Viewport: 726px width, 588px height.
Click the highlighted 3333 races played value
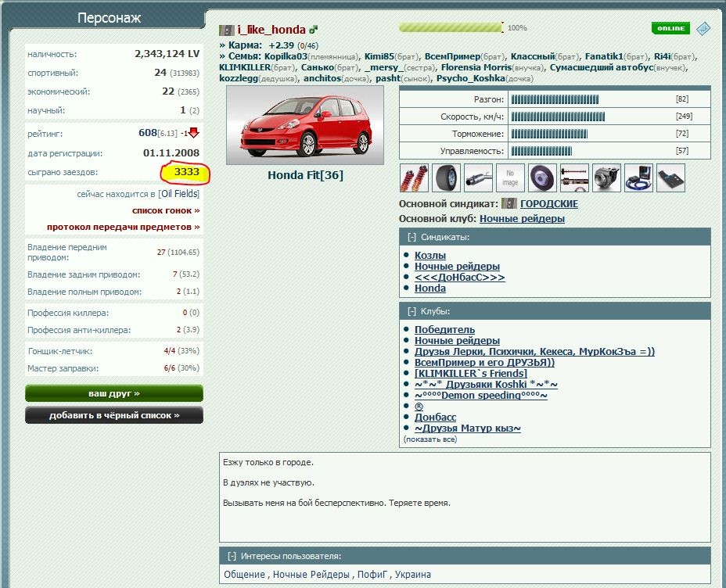(187, 172)
